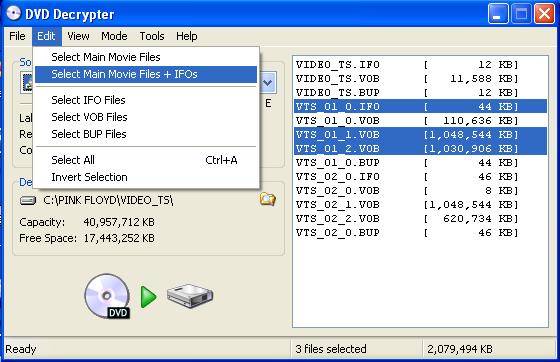
Task: Click the '3 files selected' status entry
Action: pos(331,349)
